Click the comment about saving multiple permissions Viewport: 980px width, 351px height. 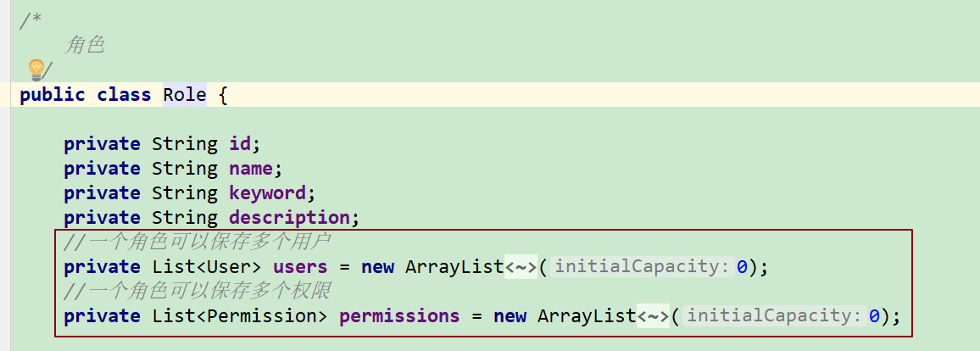[x=198, y=292]
